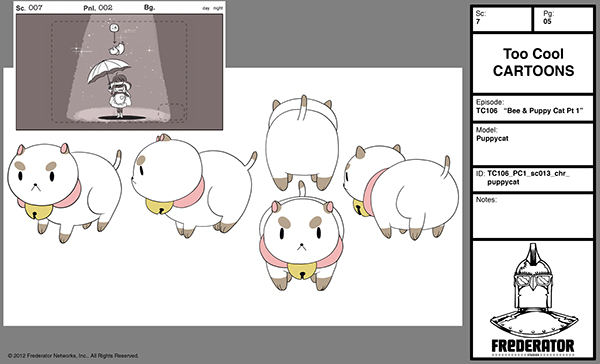Click the umbrella in the storyboard panel

pos(108,70)
